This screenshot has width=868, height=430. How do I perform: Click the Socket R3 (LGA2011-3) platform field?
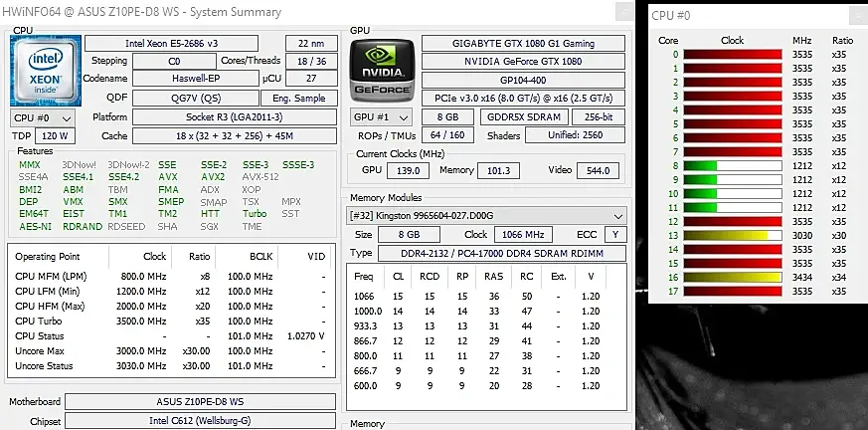point(235,116)
